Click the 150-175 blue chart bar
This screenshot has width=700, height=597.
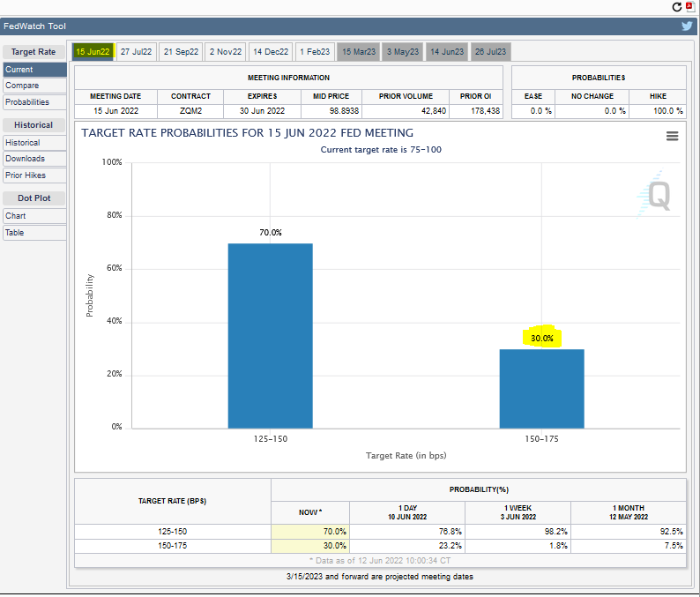point(541,389)
